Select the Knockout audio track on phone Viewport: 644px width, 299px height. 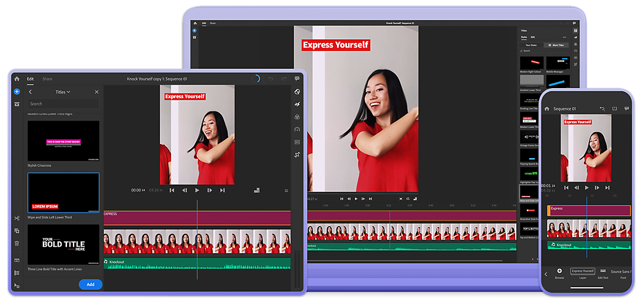click(589, 245)
